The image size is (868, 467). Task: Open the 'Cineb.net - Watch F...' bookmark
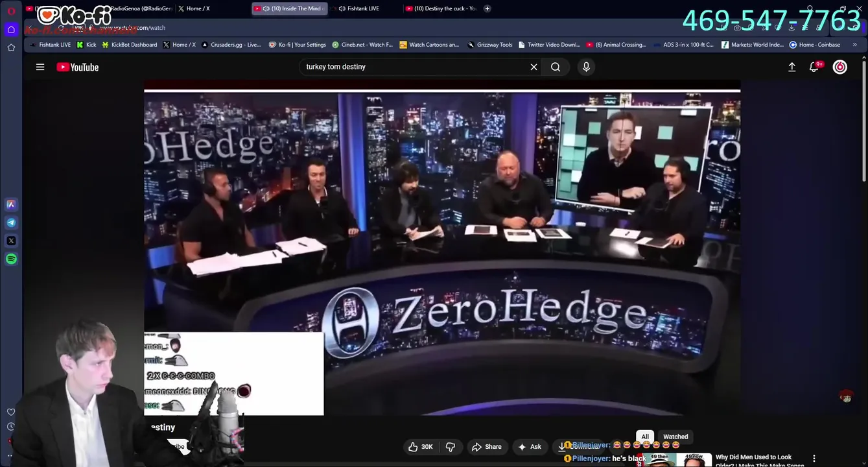[362, 45]
